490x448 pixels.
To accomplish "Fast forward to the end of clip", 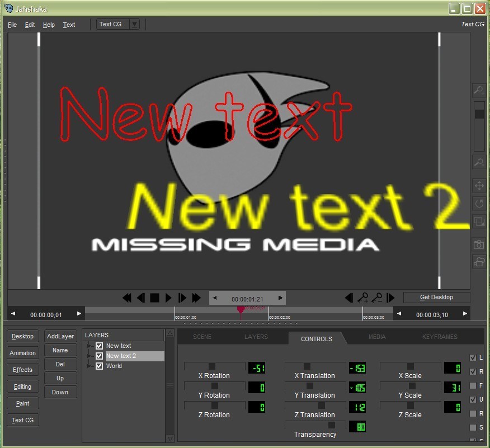I will 196,298.
